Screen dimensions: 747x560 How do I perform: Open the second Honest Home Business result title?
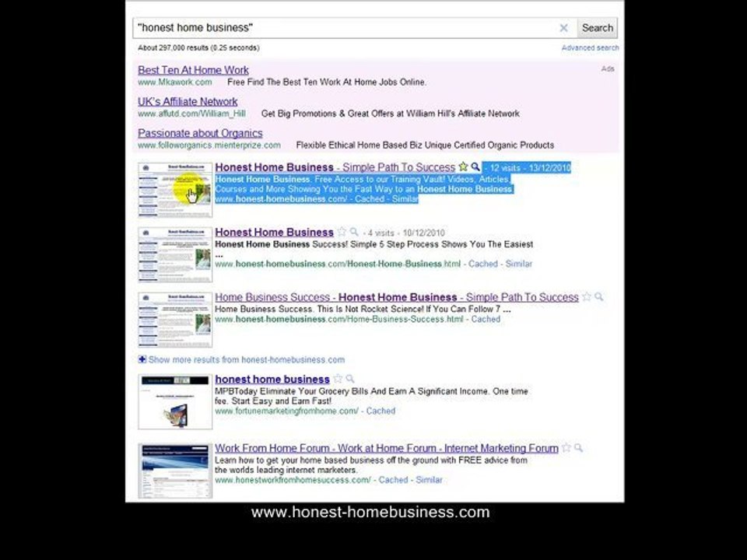[274, 233]
